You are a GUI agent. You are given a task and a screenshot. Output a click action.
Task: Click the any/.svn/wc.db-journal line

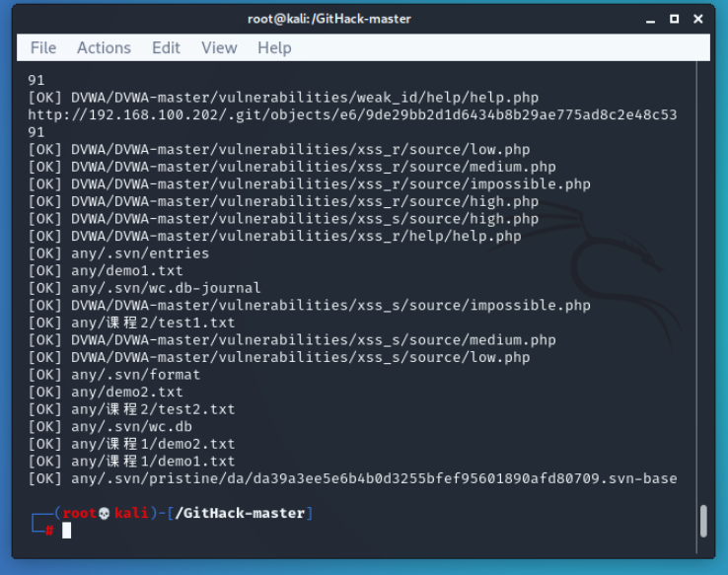pos(144,288)
